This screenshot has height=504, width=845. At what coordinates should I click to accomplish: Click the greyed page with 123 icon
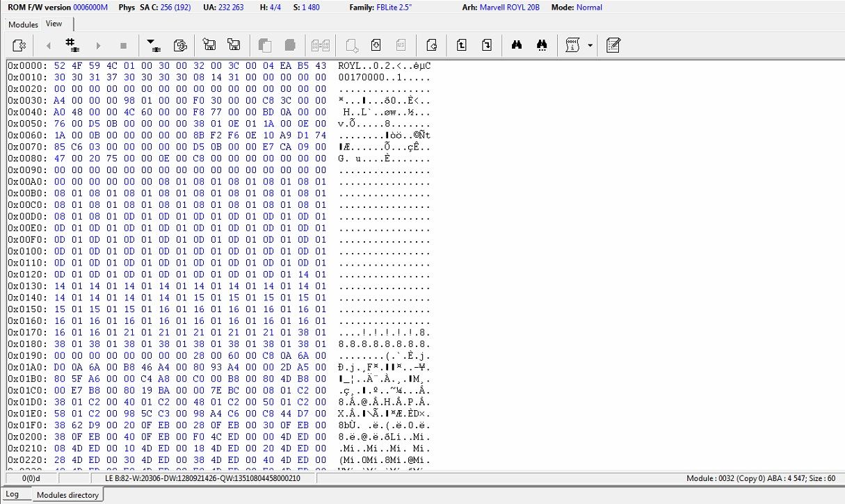coord(401,45)
